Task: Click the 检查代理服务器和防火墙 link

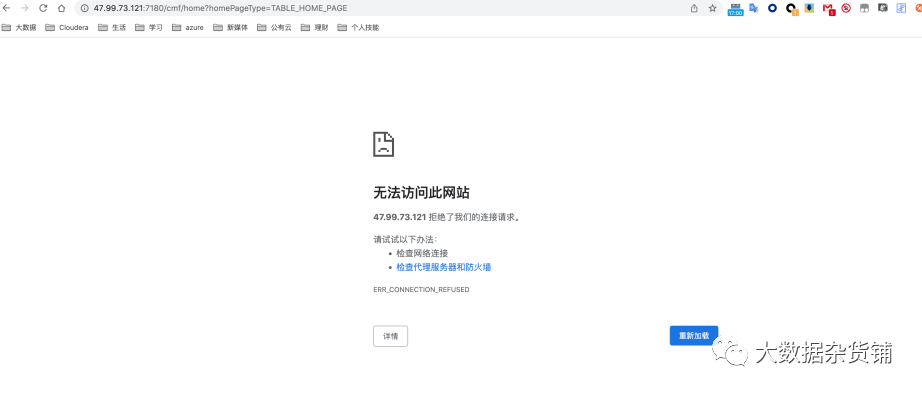Action: click(x=443, y=267)
